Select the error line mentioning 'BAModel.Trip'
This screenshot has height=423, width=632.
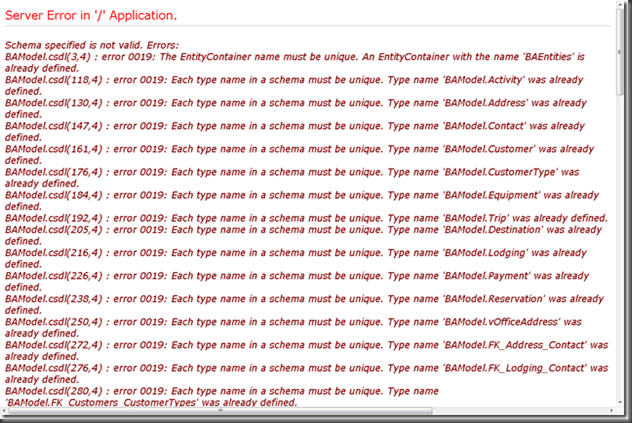point(306,218)
